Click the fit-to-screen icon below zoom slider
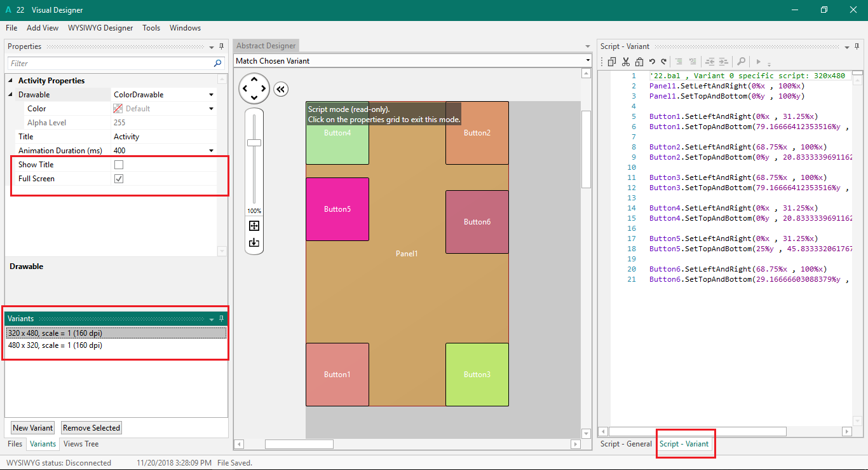The image size is (868, 470). point(254,226)
